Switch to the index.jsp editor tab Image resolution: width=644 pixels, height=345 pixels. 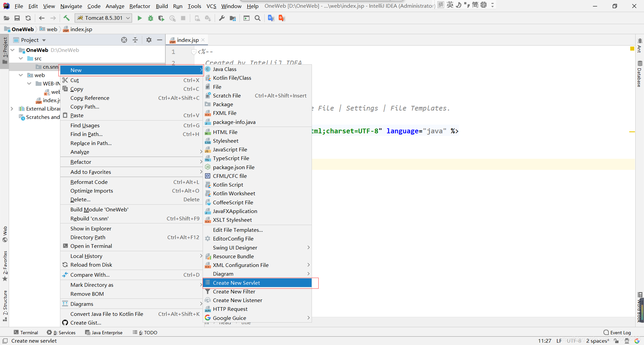[187, 40]
